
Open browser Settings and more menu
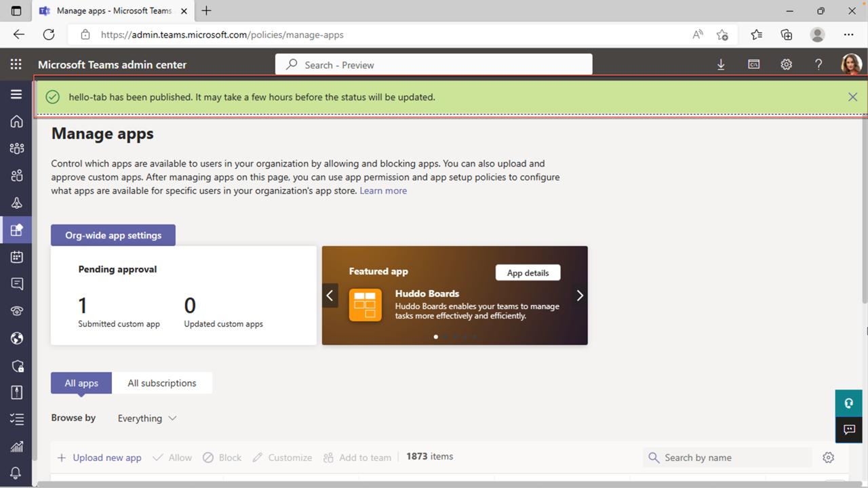click(x=849, y=35)
